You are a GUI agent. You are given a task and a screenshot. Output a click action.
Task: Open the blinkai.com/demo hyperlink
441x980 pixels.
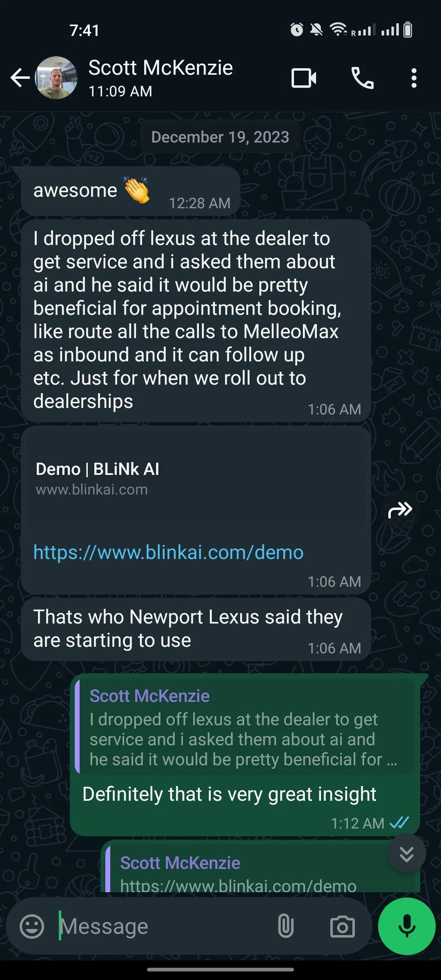[x=168, y=552]
